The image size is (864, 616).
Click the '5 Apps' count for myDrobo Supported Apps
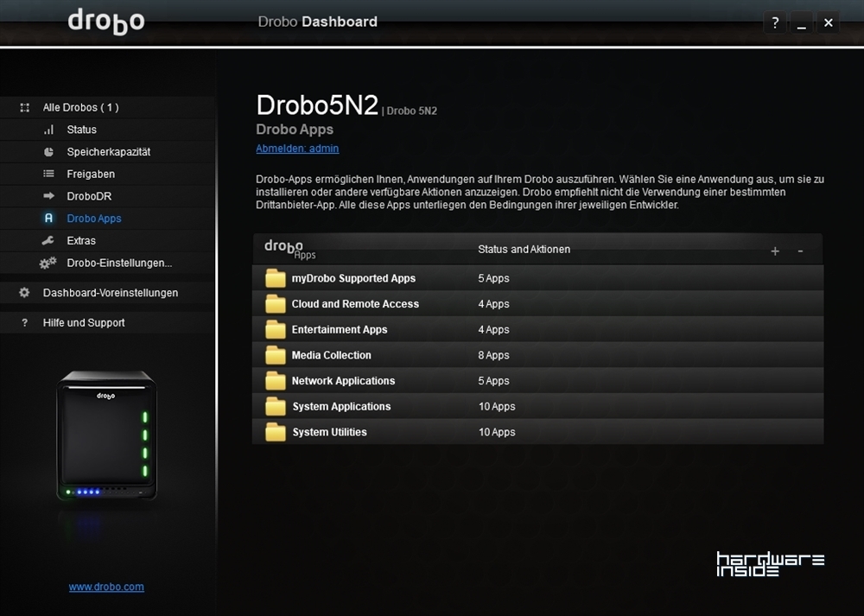[x=493, y=278]
